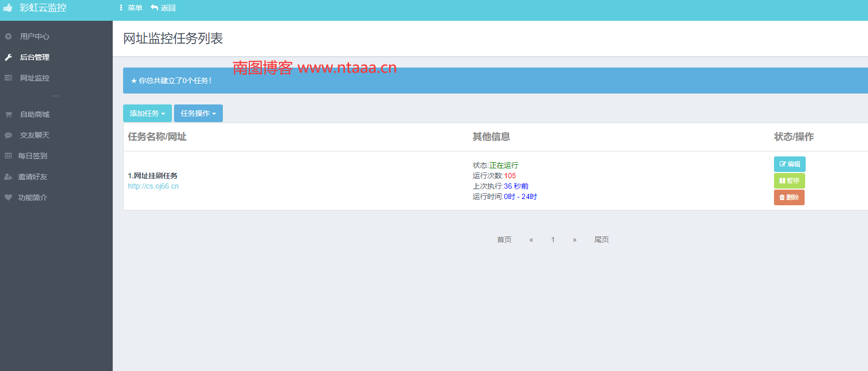Select page 1 in pagination

(x=553, y=240)
